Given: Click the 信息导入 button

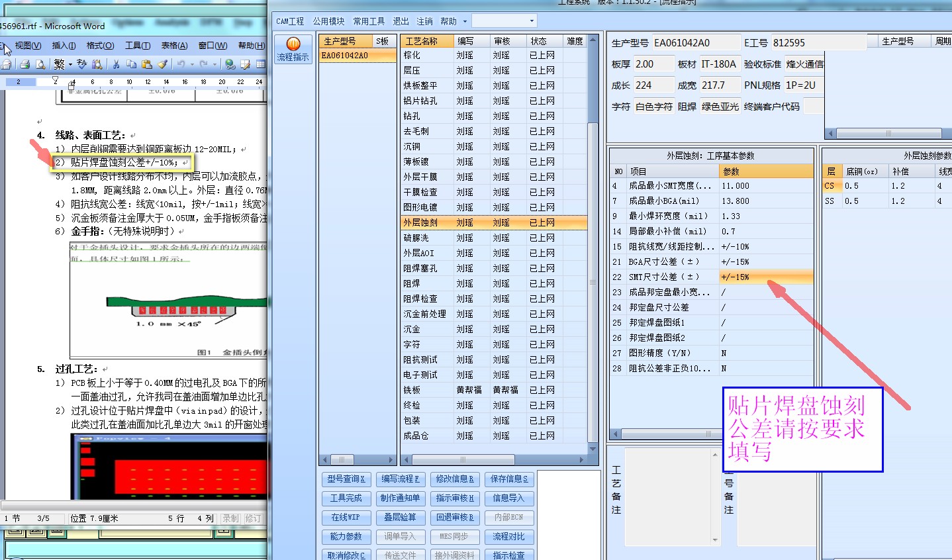Looking at the screenshot, I should [508, 498].
